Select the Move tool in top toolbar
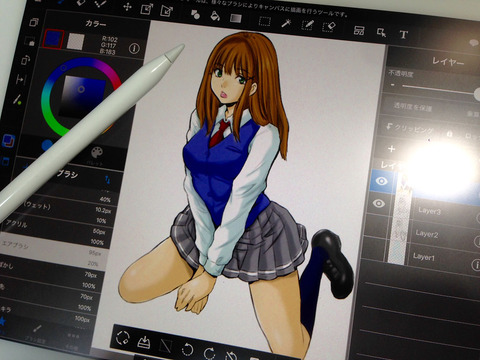480x360 pixels. (127, 7)
